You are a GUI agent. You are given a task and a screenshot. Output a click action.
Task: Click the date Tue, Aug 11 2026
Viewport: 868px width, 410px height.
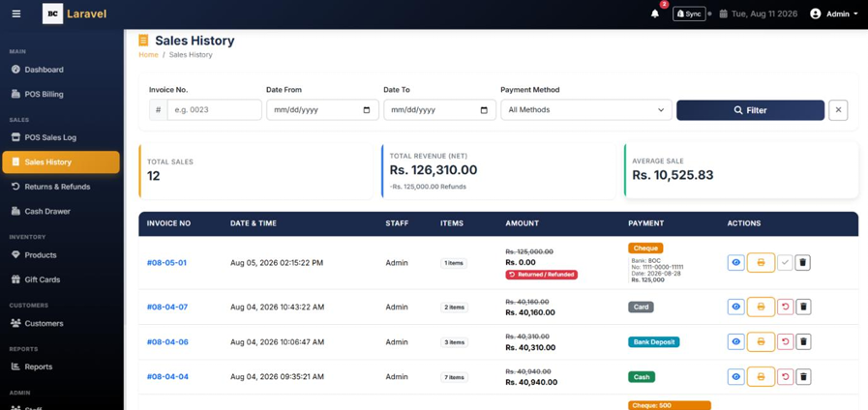pos(759,14)
